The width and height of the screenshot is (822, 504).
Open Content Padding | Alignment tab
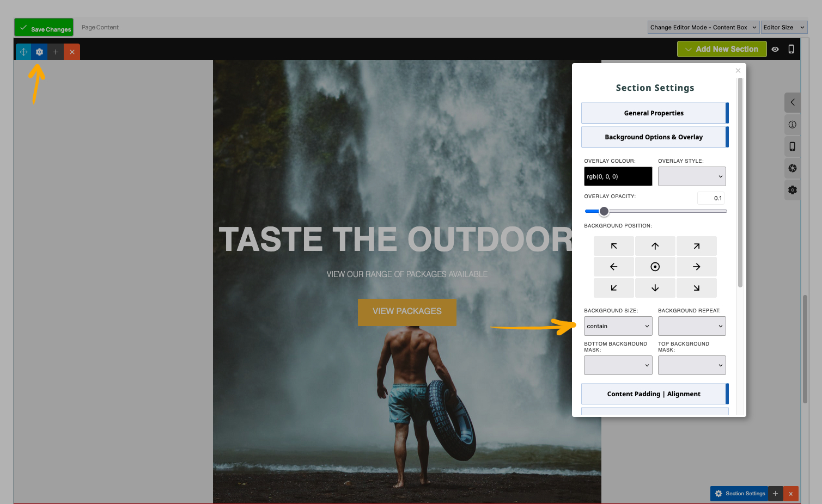654,394
